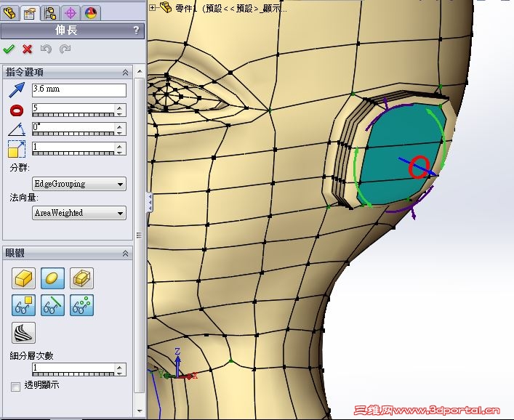
Task: Click the red ring manipulator on face
Action: (x=419, y=167)
